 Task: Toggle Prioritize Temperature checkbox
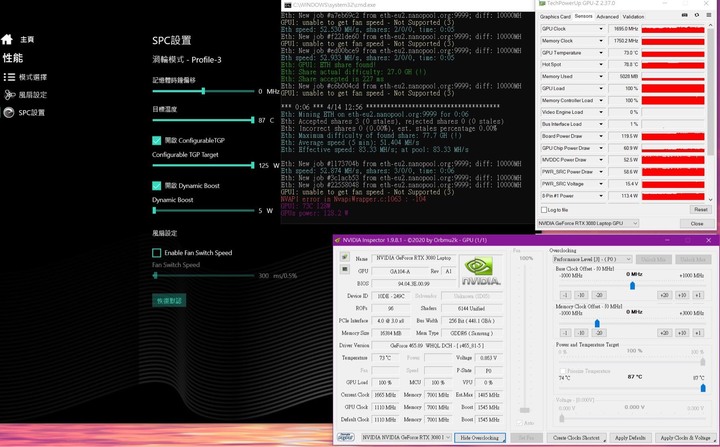coord(562,371)
